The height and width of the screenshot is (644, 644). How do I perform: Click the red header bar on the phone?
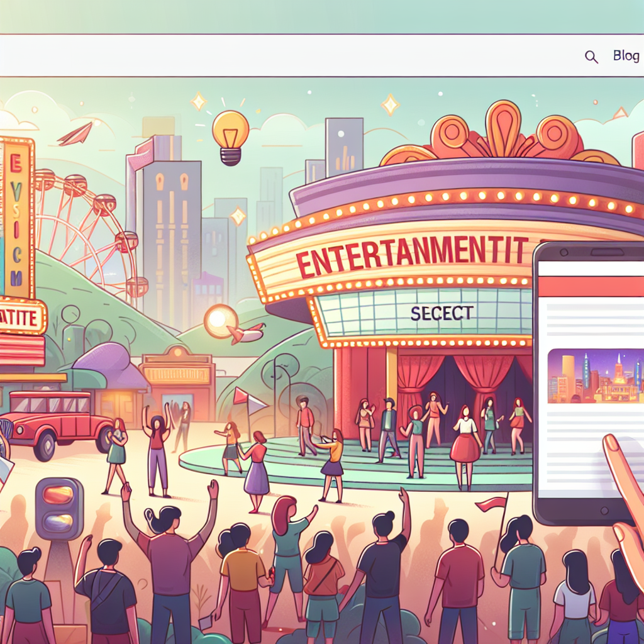pos(591,286)
